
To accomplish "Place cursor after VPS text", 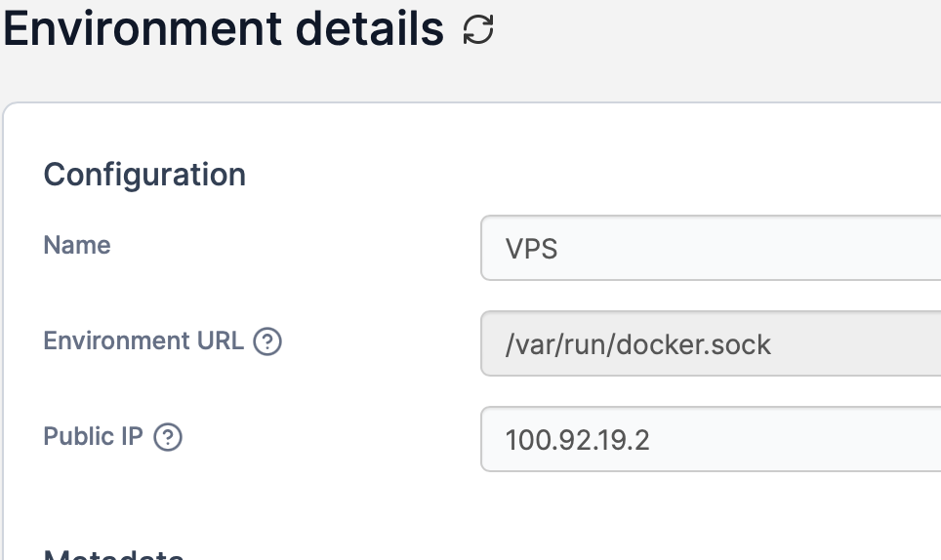I will click(560, 249).
